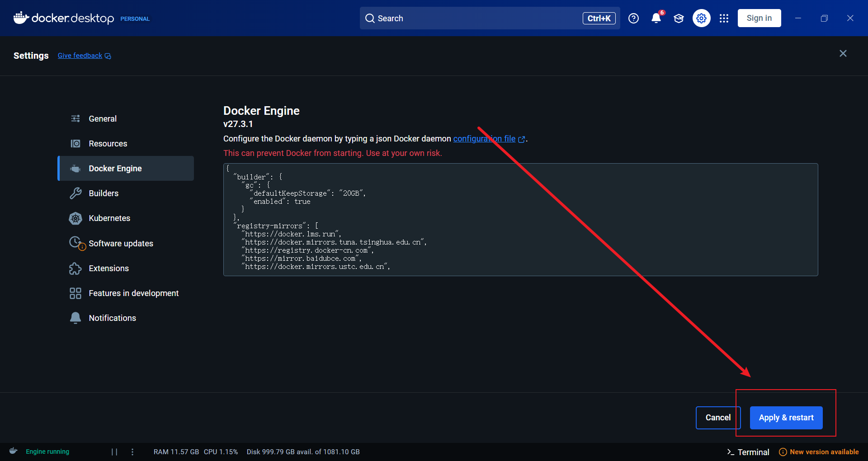
Task: Click the Disk 999.79 GB avail status
Action: click(303, 452)
